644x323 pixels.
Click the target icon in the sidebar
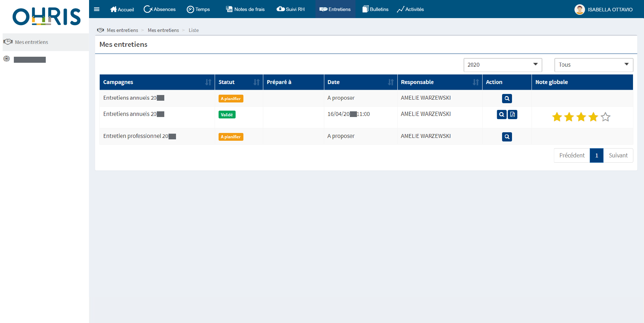tap(6, 59)
